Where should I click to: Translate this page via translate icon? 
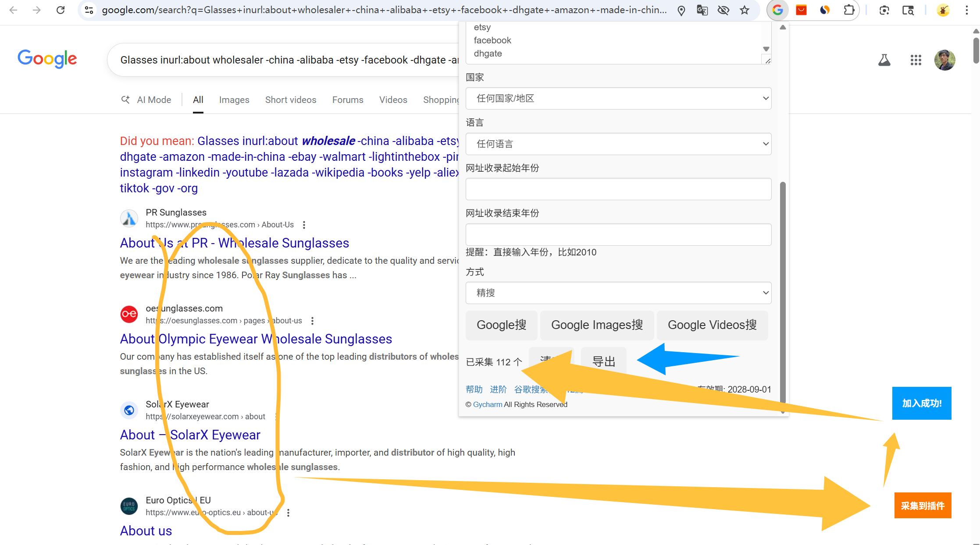(x=702, y=10)
